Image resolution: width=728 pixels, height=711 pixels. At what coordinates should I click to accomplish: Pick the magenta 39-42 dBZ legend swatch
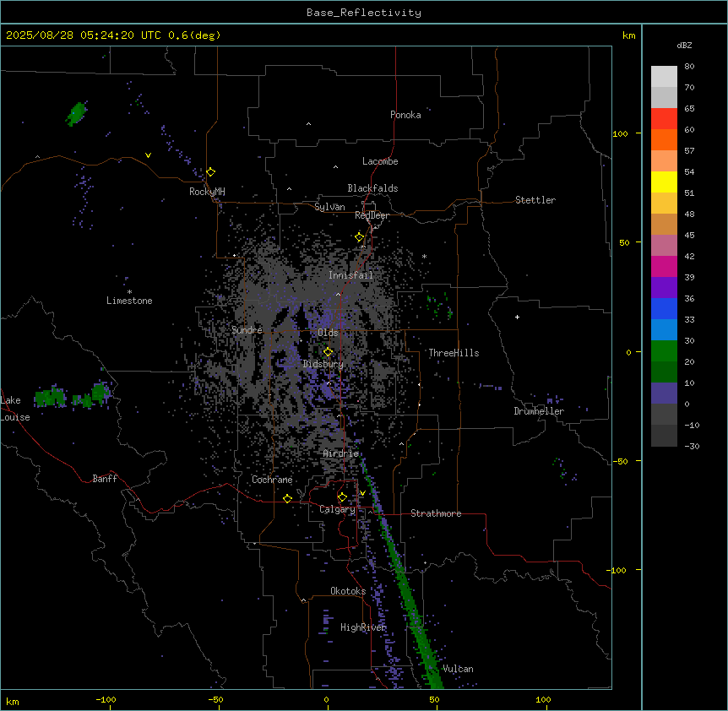click(664, 266)
